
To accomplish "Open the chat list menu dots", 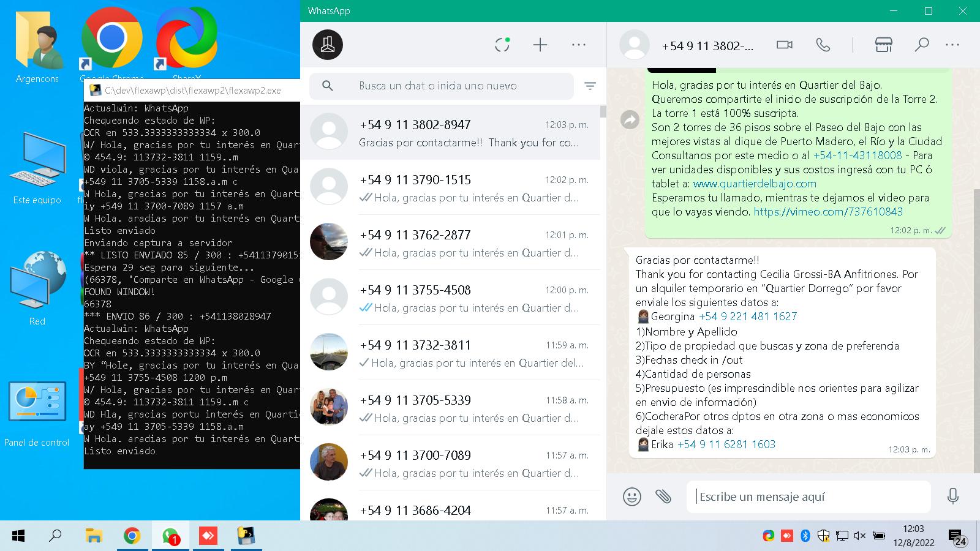I will click(579, 45).
